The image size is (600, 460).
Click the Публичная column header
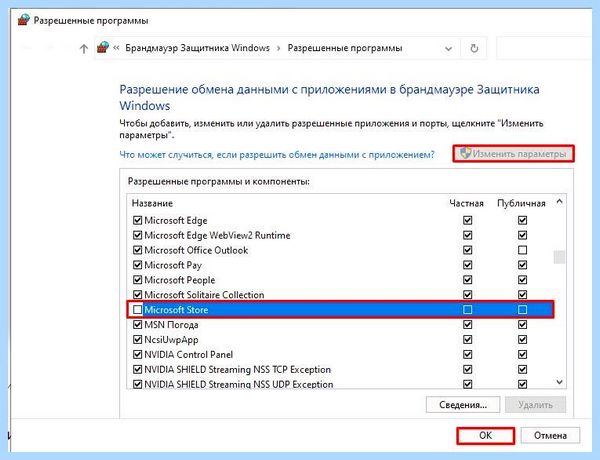pos(521,203)
